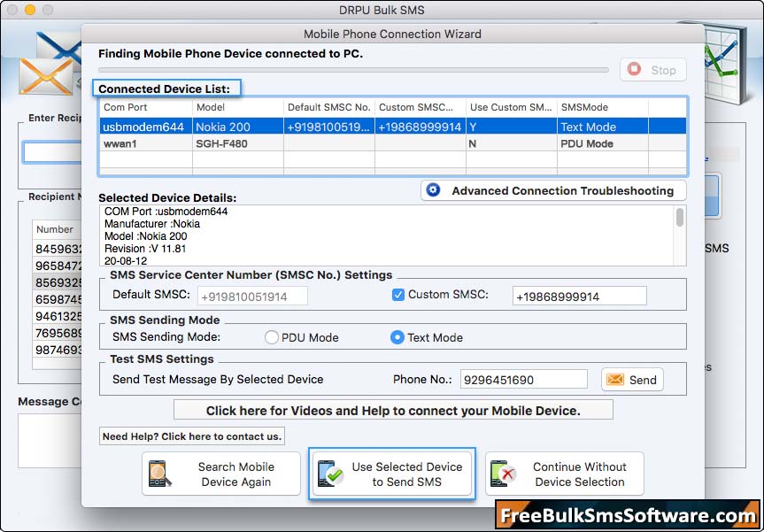Click 'Manufacturer :Nokia' detail line
Image resolution: width=764 pixels, height=532 pixels.
click(152, 224)
